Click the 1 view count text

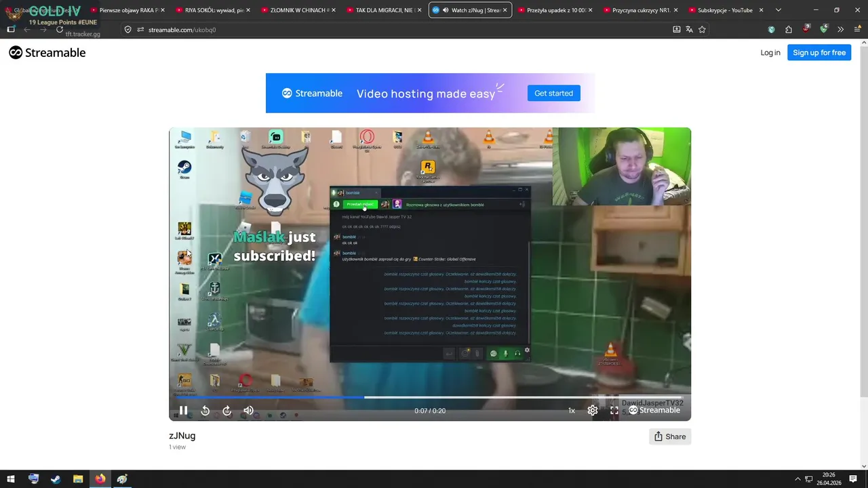click(x=178, y=447)
